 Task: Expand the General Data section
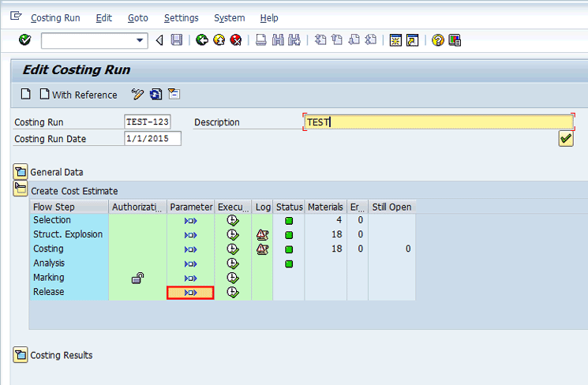21,172
